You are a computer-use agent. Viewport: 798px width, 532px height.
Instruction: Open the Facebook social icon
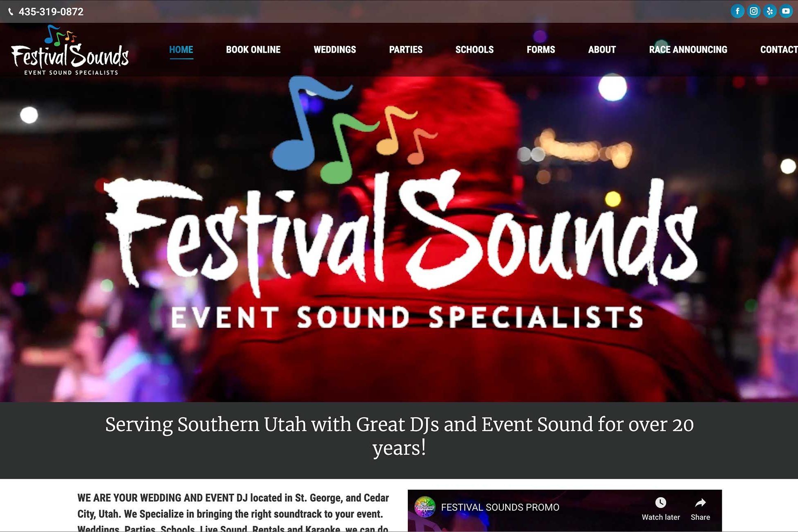coord(737,11)
